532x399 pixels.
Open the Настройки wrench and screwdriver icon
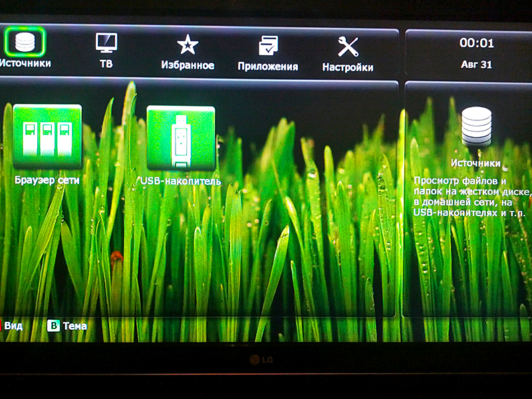pos(348,46)
